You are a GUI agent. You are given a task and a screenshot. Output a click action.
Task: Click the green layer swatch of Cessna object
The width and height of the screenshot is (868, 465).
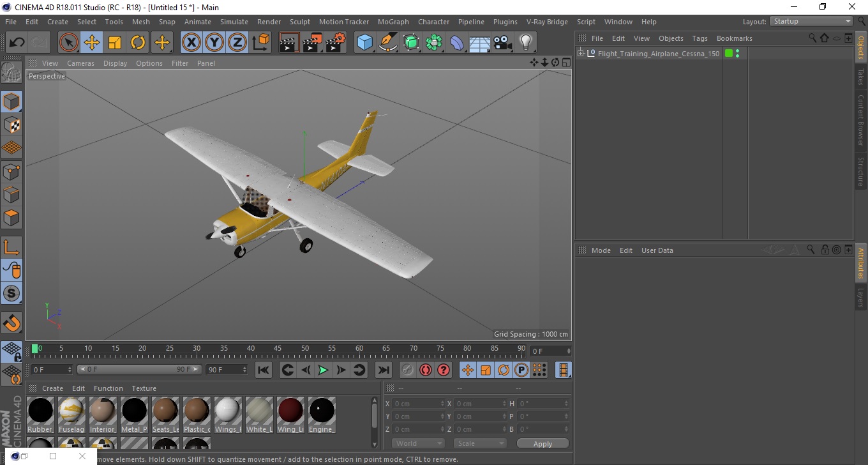pos(729,54)
